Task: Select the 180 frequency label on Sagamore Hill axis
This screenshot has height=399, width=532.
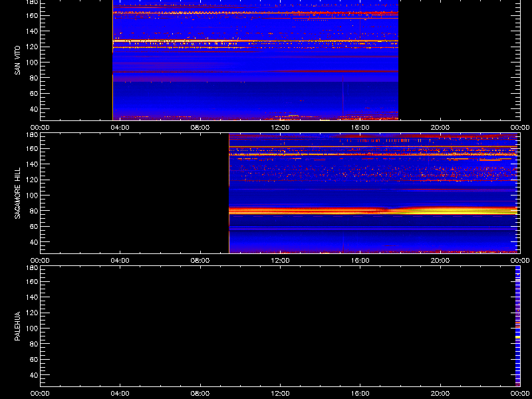Action: click(32, 135)
